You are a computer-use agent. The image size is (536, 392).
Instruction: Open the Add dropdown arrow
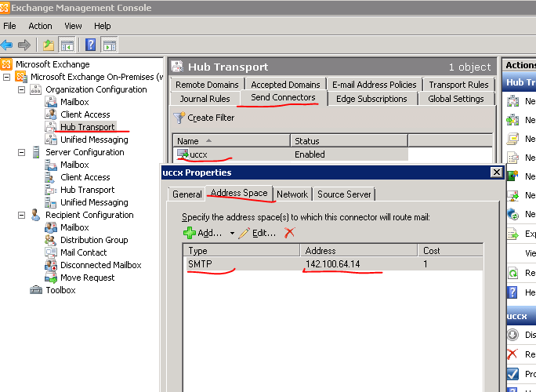pos(232,234)
